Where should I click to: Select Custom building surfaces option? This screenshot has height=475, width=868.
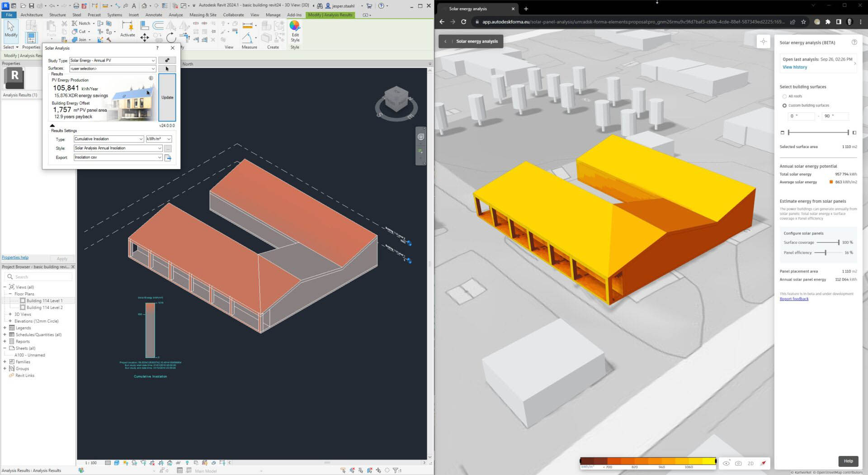coord(784,105)
